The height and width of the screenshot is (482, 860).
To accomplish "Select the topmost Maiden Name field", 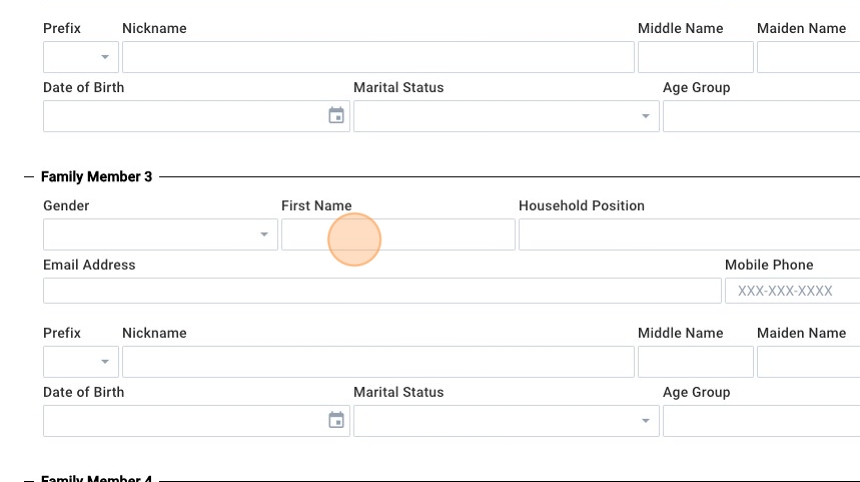I will point(807,57).
